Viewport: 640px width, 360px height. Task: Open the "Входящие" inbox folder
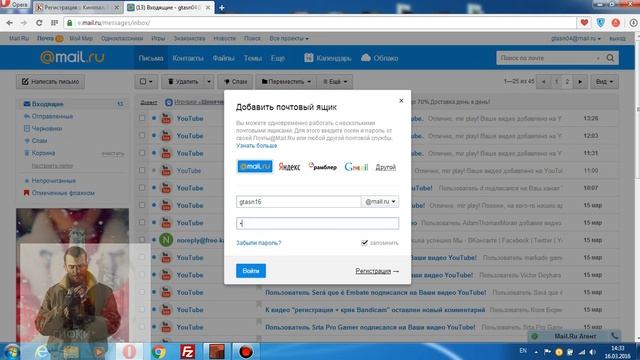pos(47,104)
